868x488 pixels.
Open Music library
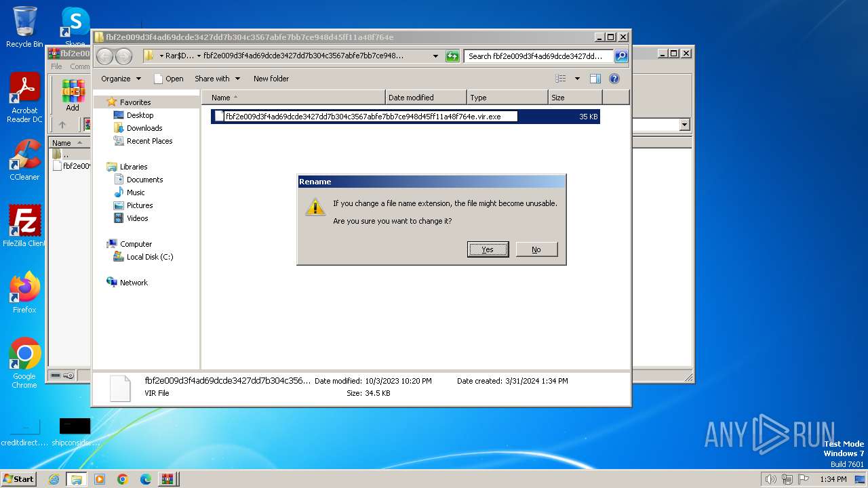point(136,192)
